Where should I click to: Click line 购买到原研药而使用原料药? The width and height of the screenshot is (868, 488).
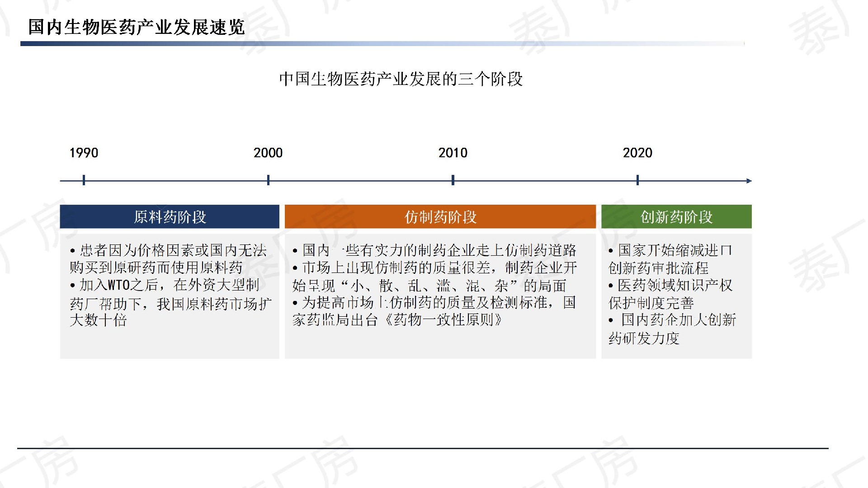pos(156,267)
